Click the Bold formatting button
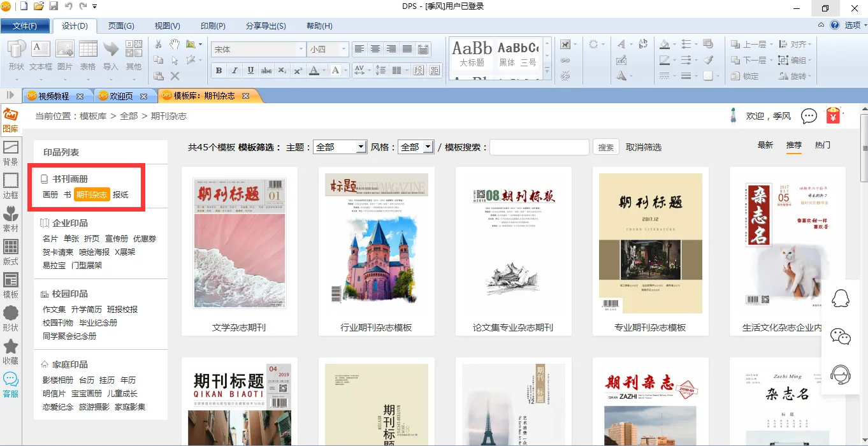868x446 pixels. (219, 71)
